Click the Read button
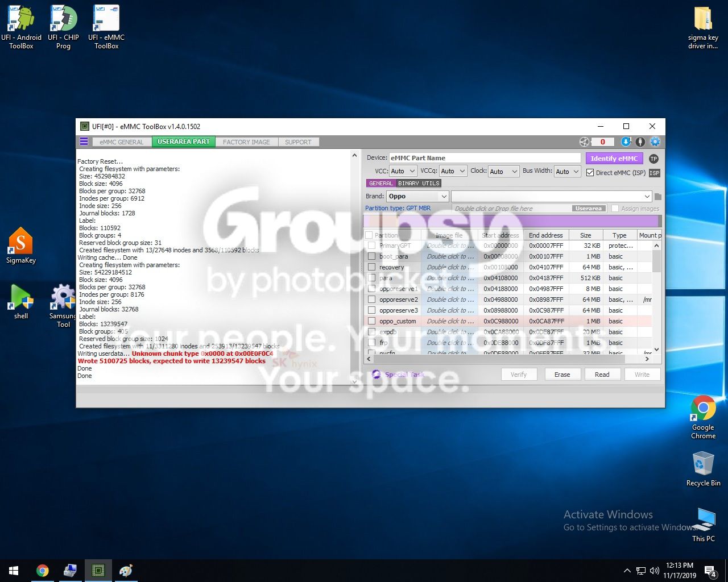The image size is (728, 582). click(x=602, y=375)
